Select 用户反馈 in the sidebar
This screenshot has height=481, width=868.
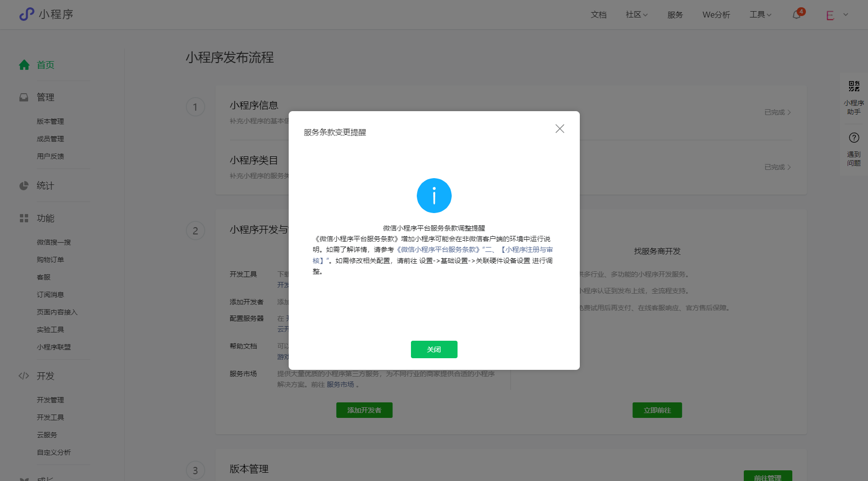(50, 156)
